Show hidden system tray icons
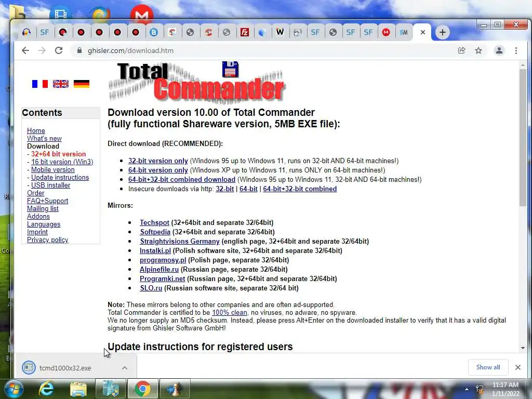Viewport: 532px width, 399px height. click(x=467, y=389)
